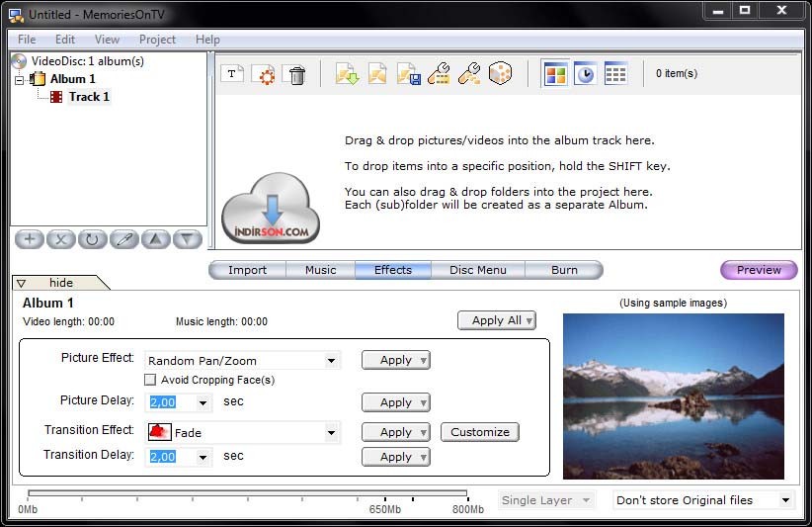Screen dimensions: 812x527
Task: Switch to grid list view icon
Action: pyautogui.click(x=615, y=74)
